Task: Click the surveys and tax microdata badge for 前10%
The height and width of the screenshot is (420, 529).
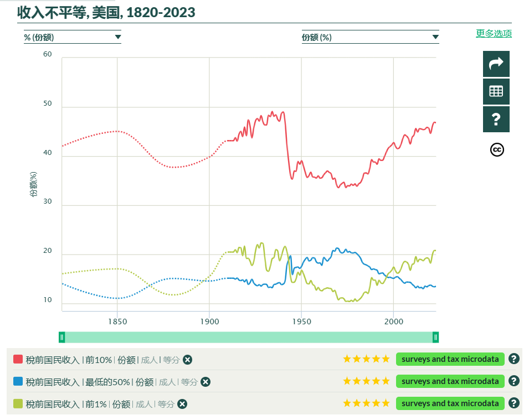Action: coord(450,359)
